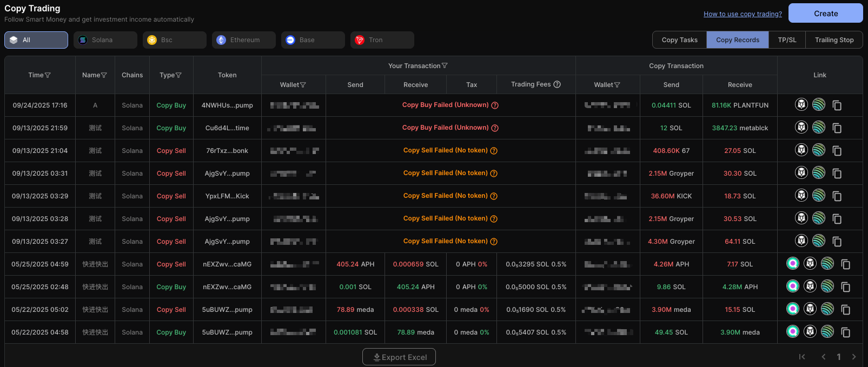This screenshot has height=367, width=868.
Task: Open the owl-logo link for 09/13/2025 03:27
Action: 801,241
